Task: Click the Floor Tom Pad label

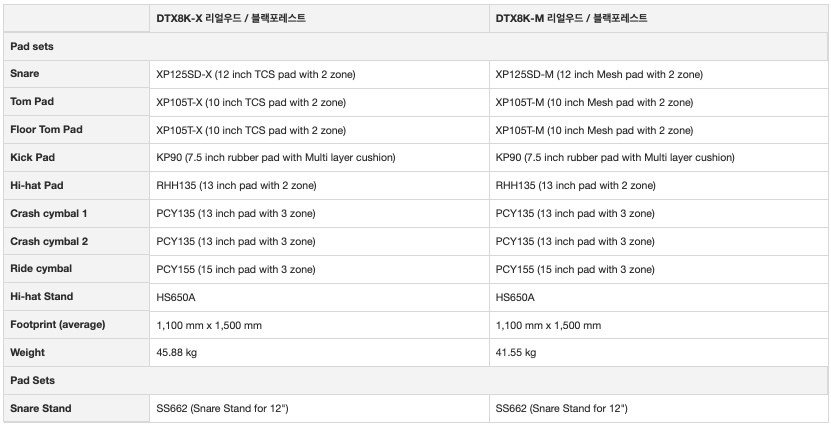Action: click(46, 130)
